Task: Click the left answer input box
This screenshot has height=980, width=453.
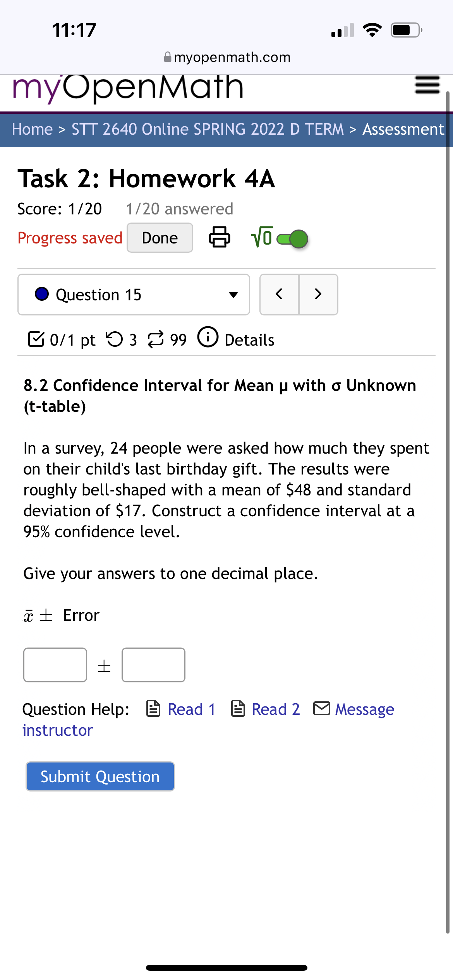Action: click(55, 665)
